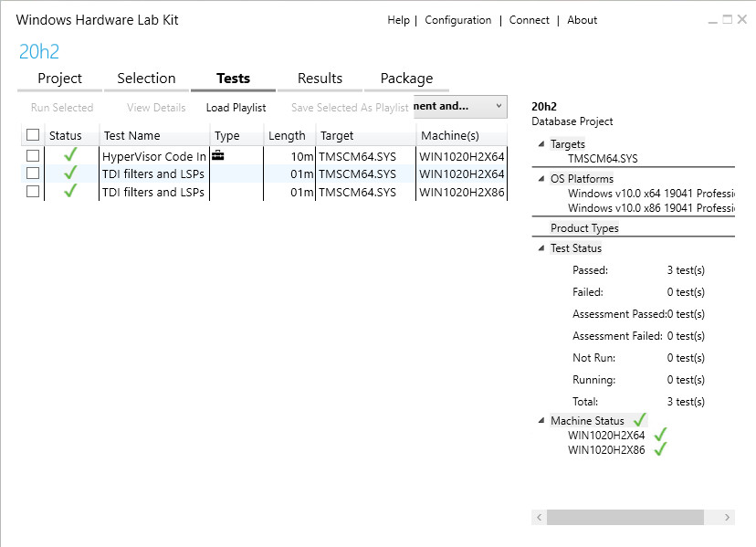This screenshot has height=547, width=756.
Task: Click green checkmark in WIN1020H2X86 TDI filters row
Action: click(70, 191)
